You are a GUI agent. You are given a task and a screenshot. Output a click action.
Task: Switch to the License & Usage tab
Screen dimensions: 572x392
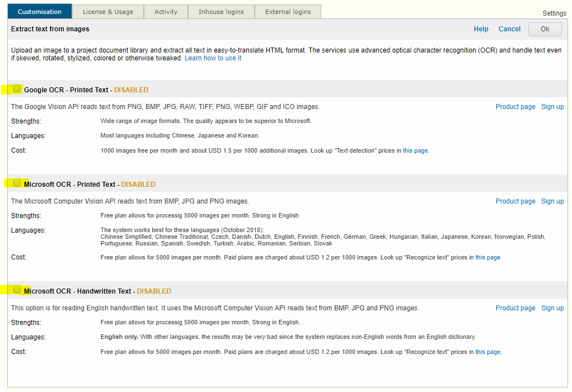tap(108, 12)
